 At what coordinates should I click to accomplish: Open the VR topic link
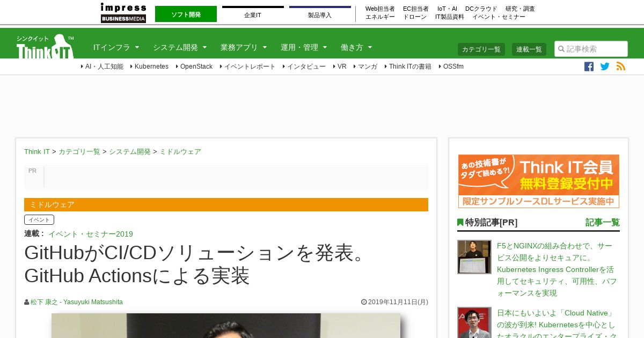click(340, 67)
